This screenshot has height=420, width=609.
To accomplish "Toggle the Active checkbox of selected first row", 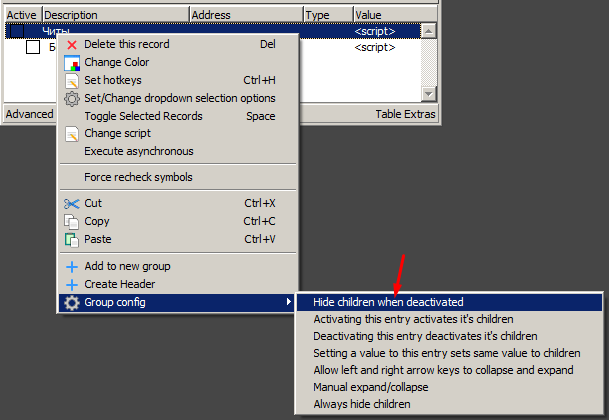I will (x=17, y=32).
